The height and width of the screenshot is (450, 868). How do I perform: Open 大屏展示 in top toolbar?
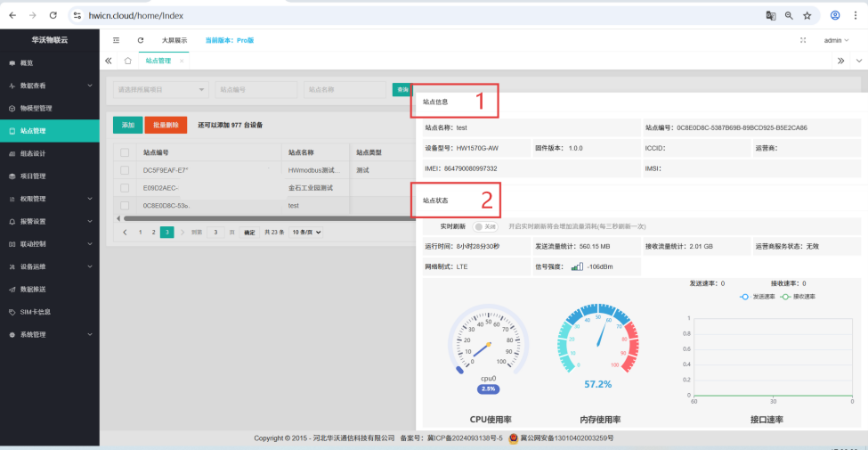tap(174, 40)
